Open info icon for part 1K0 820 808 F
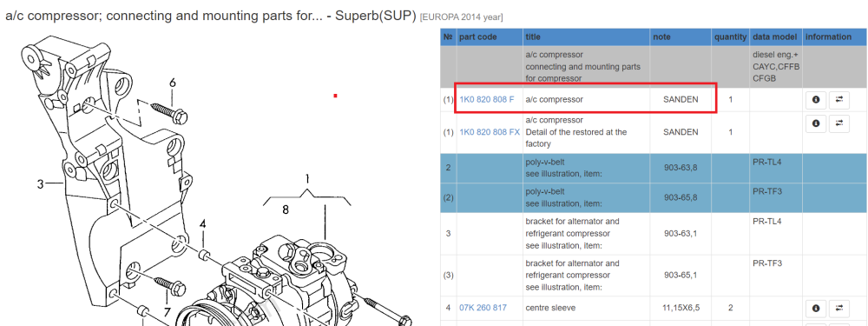Image resolution: width=868 pixels, height=326 pixels. [x=815, y=100]
